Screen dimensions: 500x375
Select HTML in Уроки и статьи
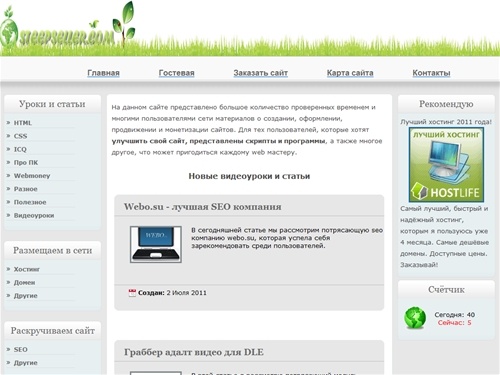[23, 123]
